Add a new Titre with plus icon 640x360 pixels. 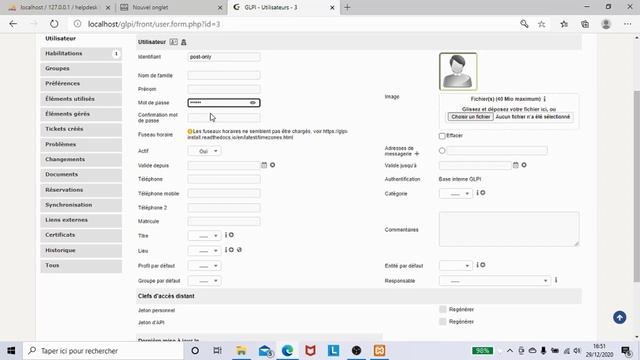231,235
